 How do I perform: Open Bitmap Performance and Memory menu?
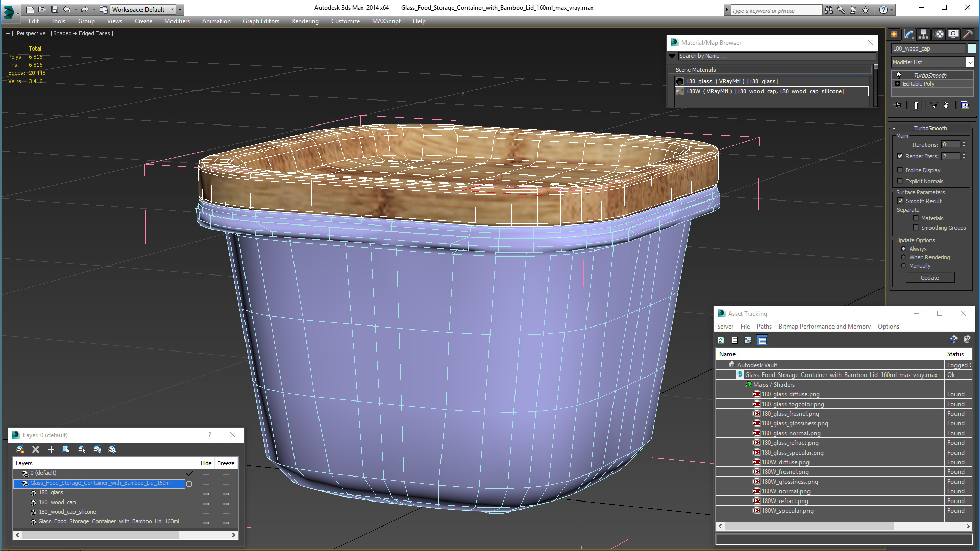824,327
